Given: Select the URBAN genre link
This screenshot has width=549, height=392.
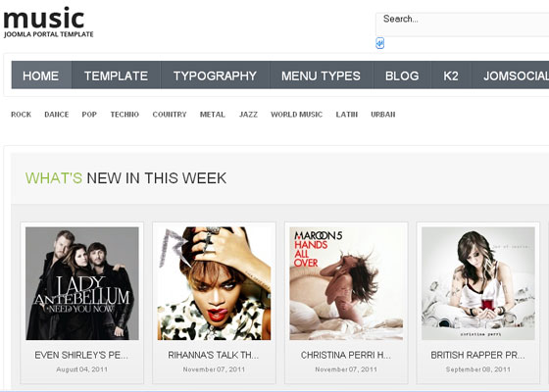Looking at the screenshot, I should click(383, 115).
